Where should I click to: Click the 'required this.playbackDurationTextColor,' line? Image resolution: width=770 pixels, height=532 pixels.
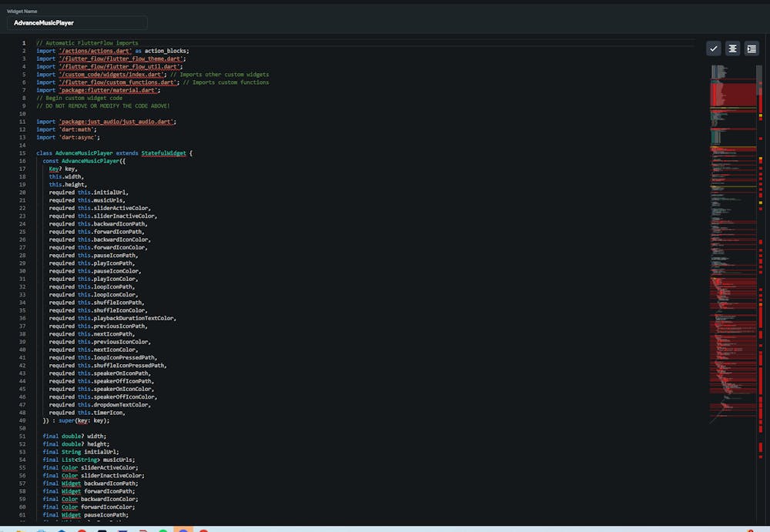[x=112, y=318]
